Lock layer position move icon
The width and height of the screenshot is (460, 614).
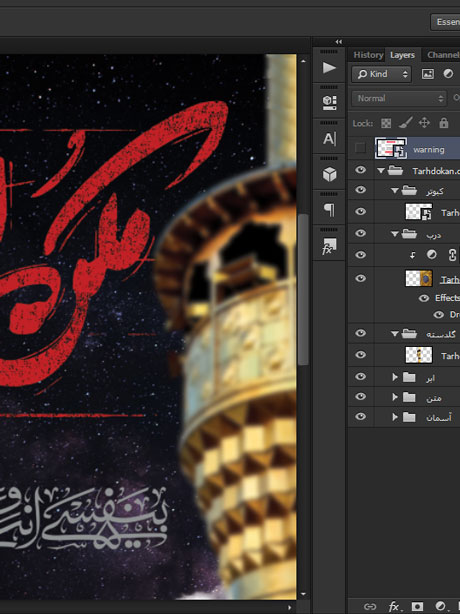point(424,123)
